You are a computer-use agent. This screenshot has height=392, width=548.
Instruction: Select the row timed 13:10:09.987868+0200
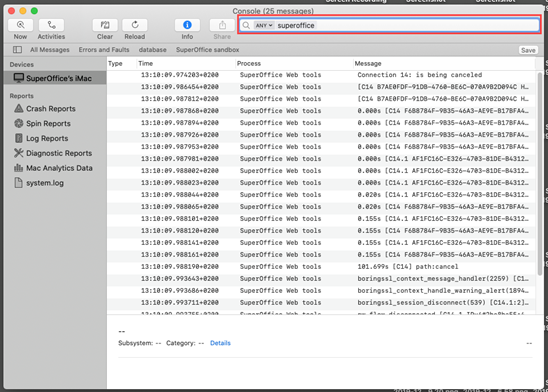coord(321,110)
